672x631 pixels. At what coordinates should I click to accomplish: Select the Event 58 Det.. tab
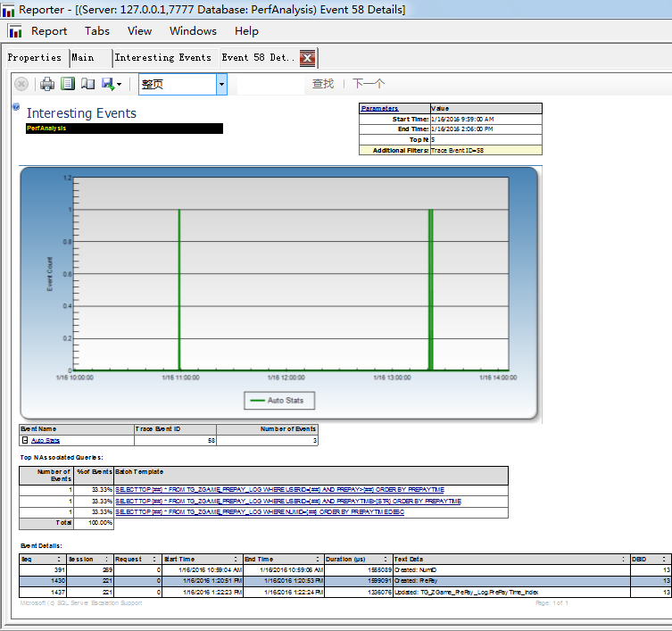[x=258, y=57]
